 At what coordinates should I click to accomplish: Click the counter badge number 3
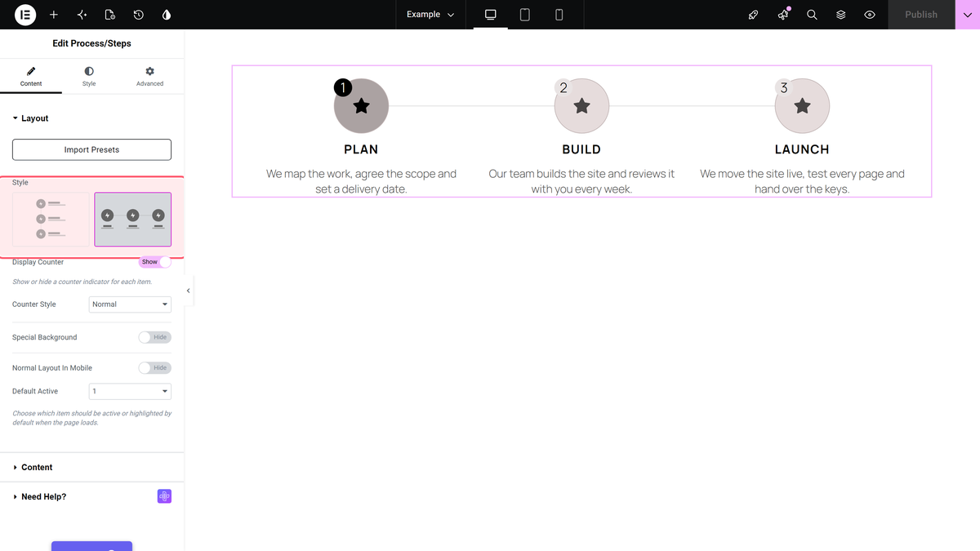pos(784,87)
